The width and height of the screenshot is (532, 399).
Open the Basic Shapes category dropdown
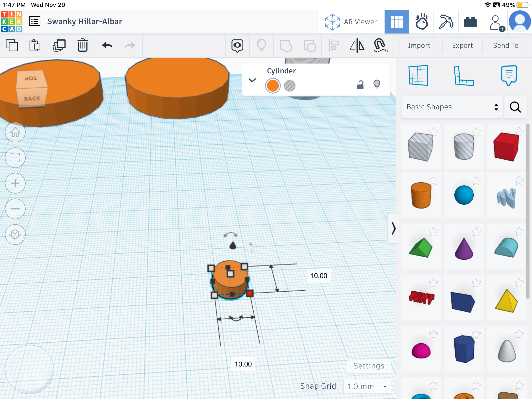452,107
